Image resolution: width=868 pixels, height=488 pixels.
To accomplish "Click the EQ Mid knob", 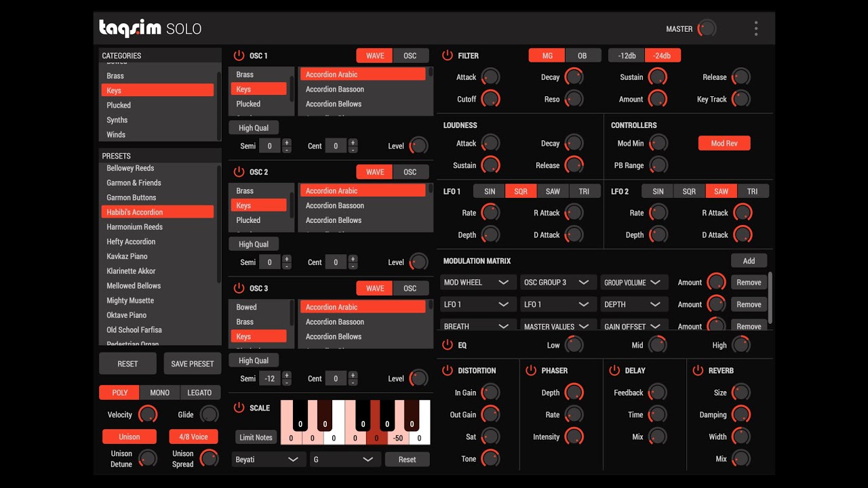I will coord(658,345).
